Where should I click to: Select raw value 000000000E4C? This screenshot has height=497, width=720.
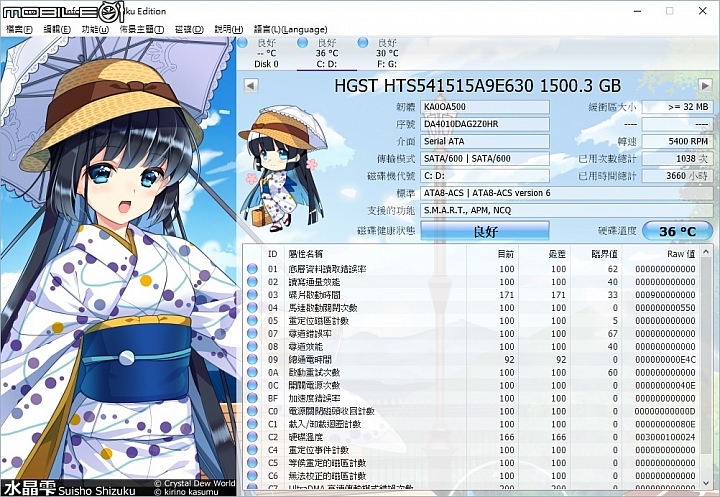point(665,359)
